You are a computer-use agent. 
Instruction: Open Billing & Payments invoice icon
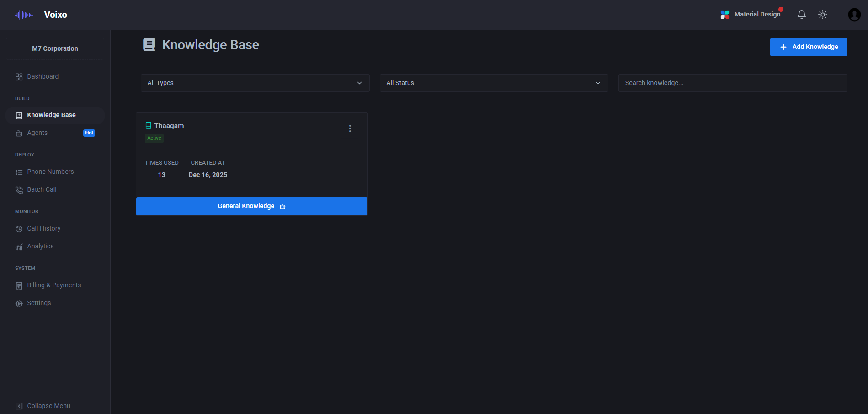pyautogui.click(x=19, y=285)
